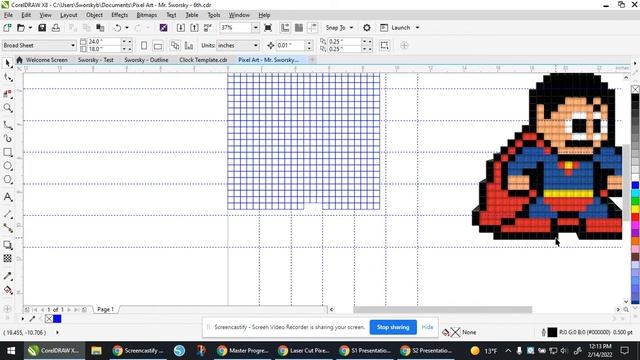640x360 pixels.
Task: Toggle Current Page layout button
Action: click(x=189, y=45)
